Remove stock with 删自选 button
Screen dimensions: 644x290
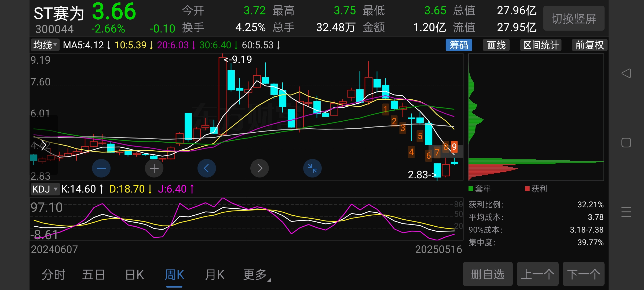click(488, 274)
